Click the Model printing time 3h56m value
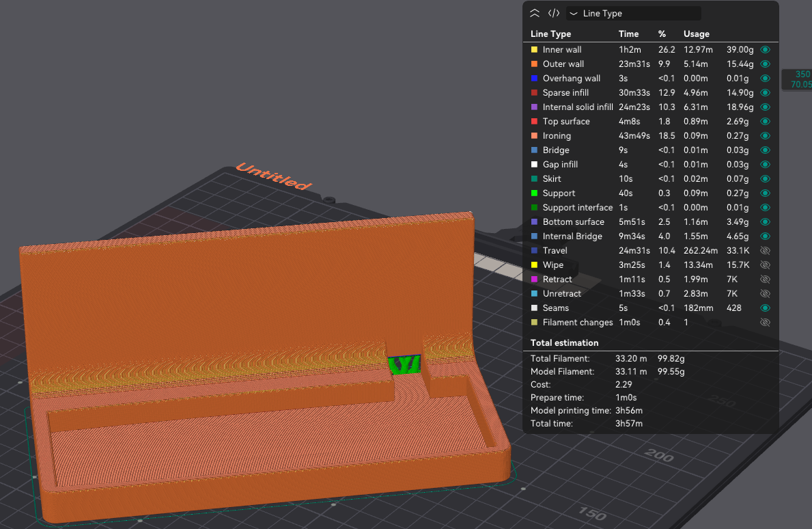Screen dimensions: 812x529 tap(629, 410)
